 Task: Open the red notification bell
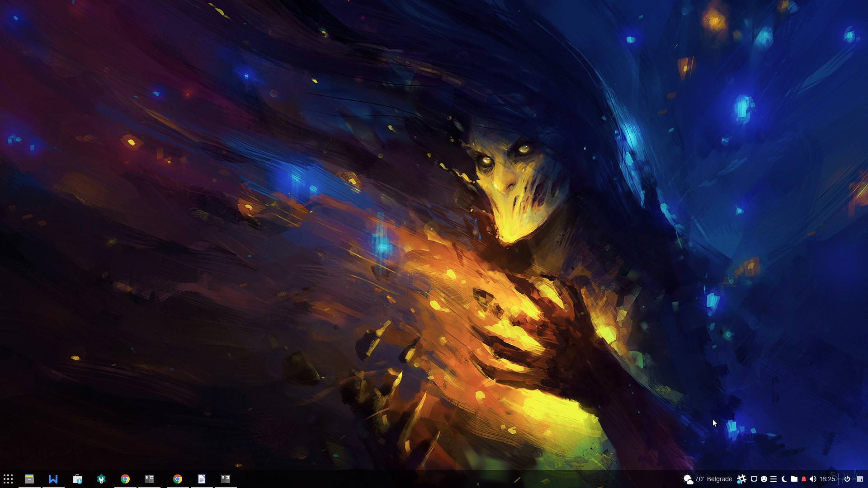point(803,479)
